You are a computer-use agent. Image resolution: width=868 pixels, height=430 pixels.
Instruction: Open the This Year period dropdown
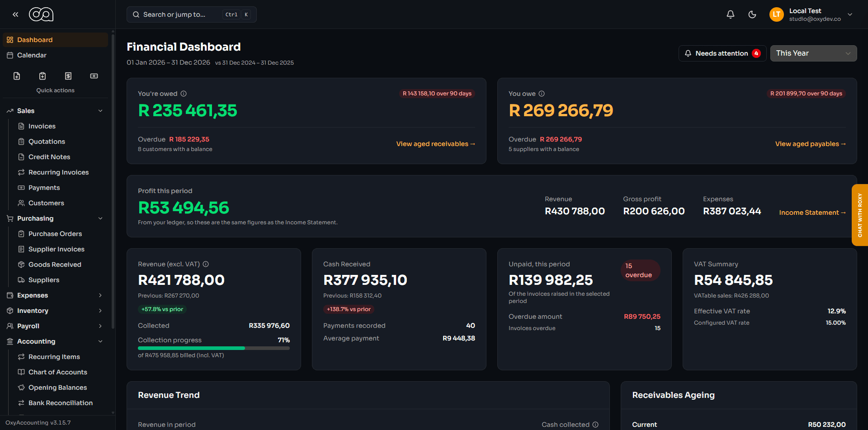point(813,53)
